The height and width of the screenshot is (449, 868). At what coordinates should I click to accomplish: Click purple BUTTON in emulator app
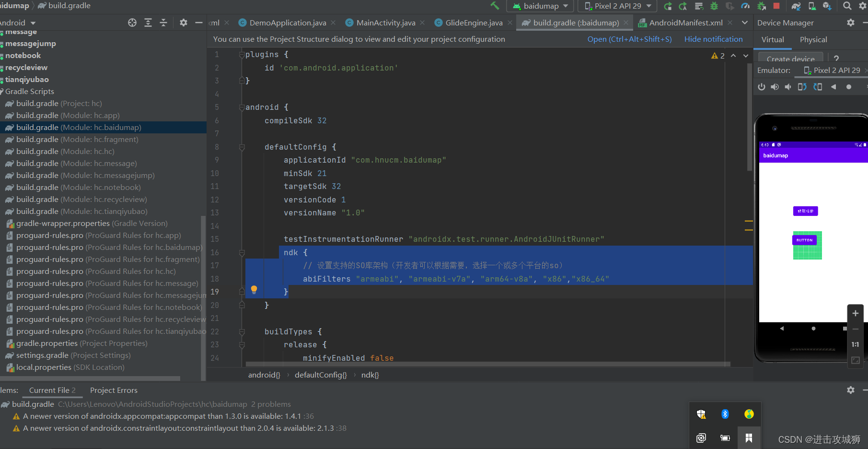tap(804, 240)
